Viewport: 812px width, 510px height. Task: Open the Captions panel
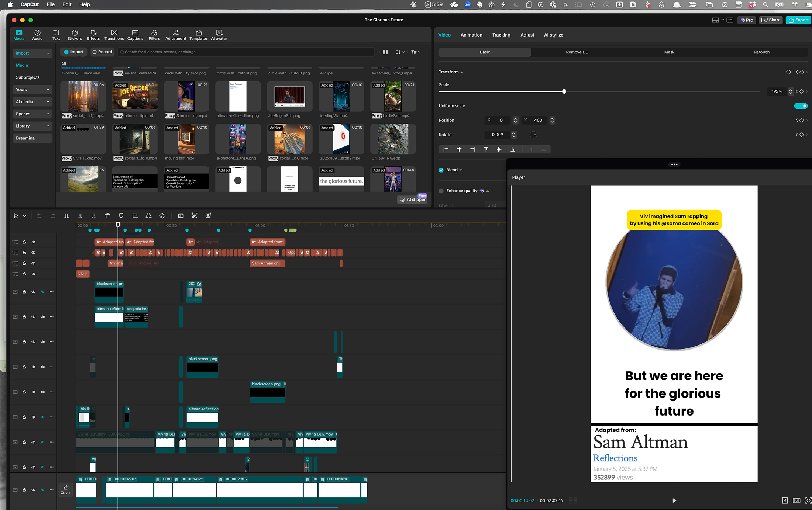[135, 35]
